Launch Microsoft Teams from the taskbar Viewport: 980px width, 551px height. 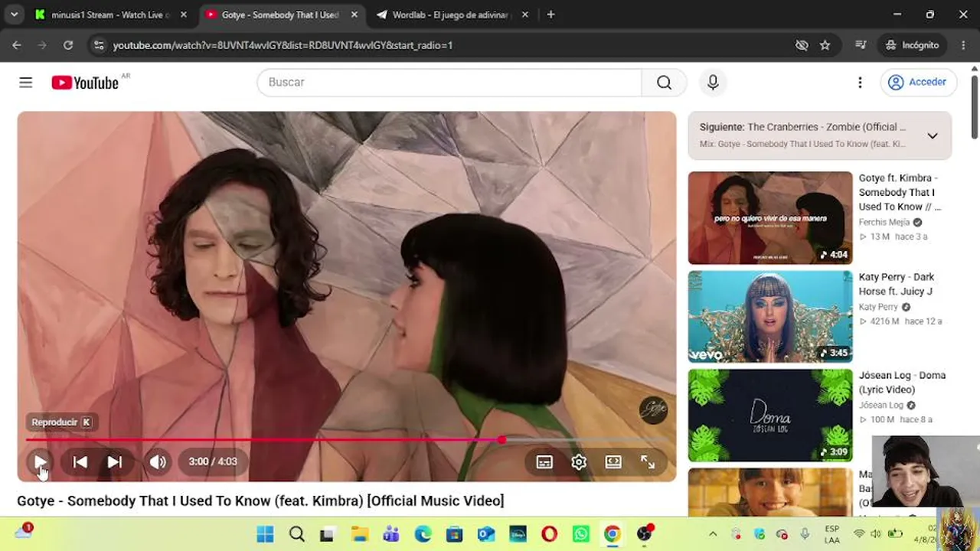[x=391, y=534]
